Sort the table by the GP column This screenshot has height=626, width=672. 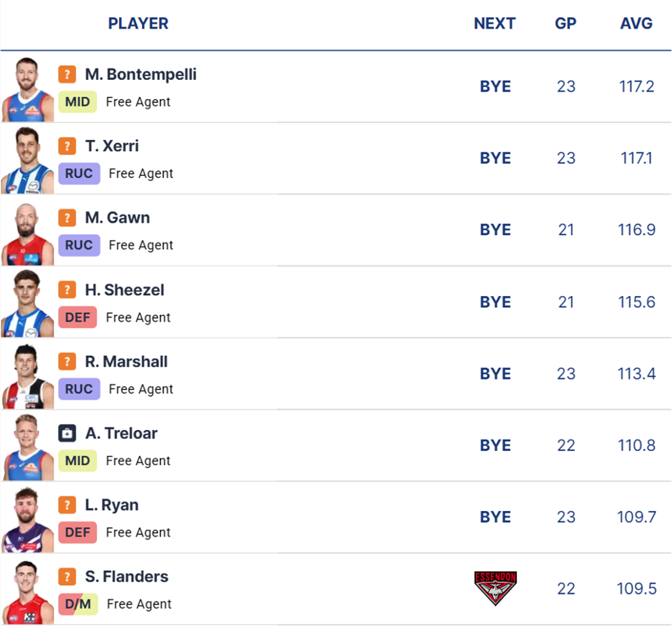pos(565,23)
